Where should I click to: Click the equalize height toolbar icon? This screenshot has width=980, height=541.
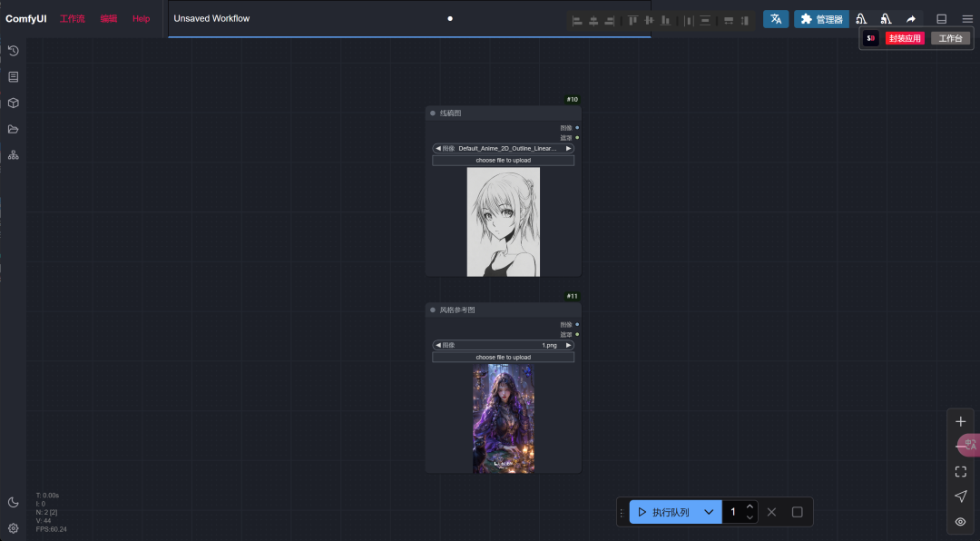pos(744,21)
